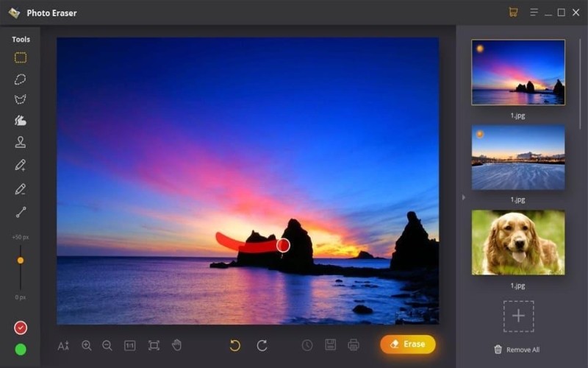588x368 pixels.
Task: Adjust the brush size slider handle
Action: click(21, 261)
